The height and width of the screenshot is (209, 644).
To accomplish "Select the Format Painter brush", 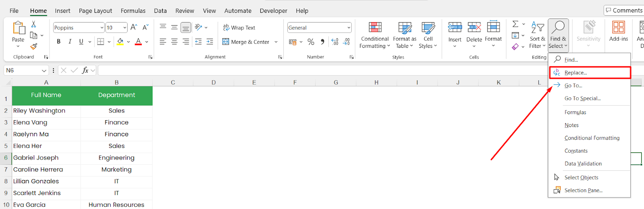I will 34,46.
